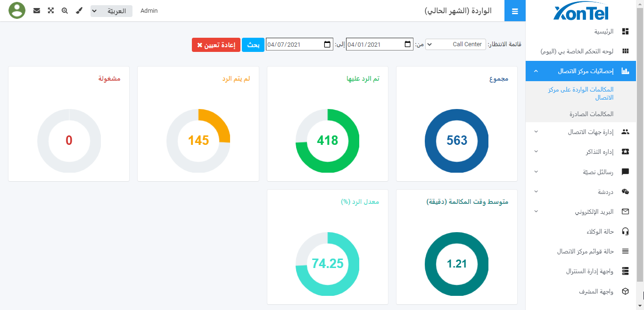
Task: Click the message bubble icon for رسائل نصيّة
Action: point(626,172)
